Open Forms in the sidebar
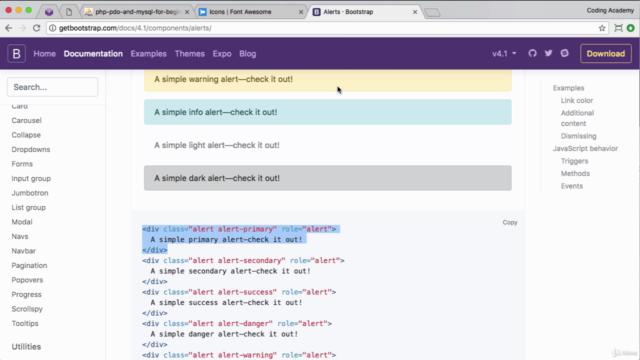The image size is (640, 360). [x=22, y=164]
